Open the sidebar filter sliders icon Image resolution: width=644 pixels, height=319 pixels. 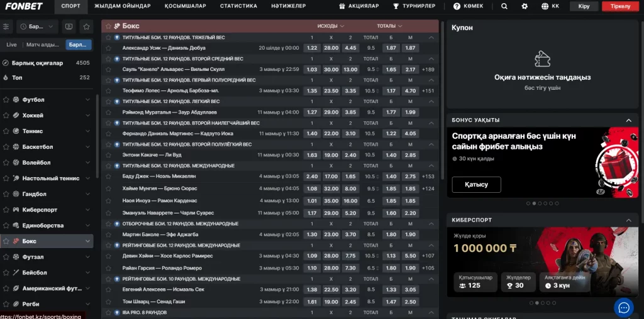tap(6, 26)
